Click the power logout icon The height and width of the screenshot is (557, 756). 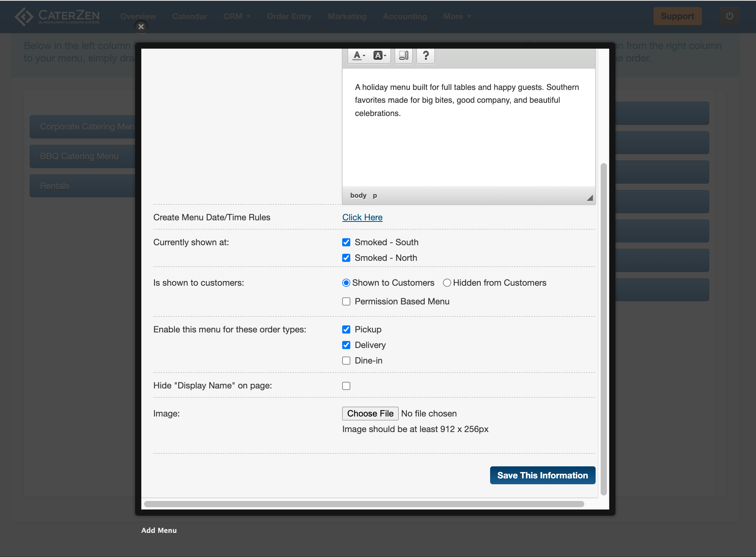(729, 16)
